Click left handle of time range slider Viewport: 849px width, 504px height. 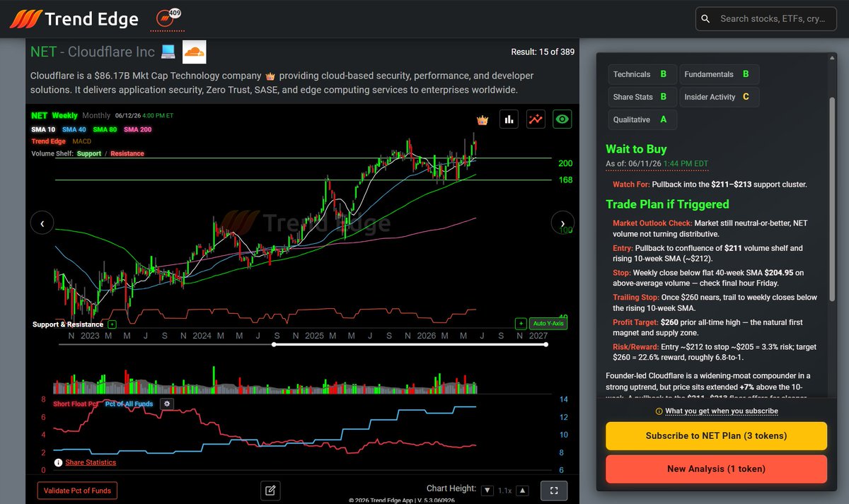[275, 345]
